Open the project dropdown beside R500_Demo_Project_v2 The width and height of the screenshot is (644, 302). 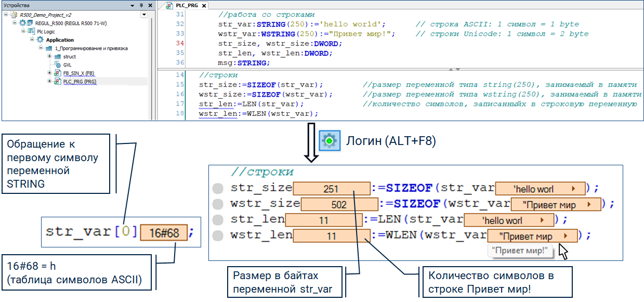coord(144,15)
